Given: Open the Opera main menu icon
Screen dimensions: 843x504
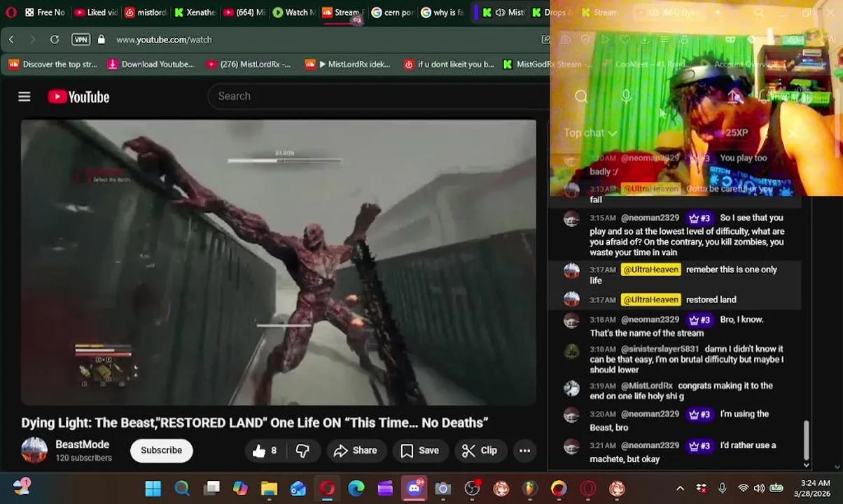Looking at the screenshot, I should tap(11, 12).
